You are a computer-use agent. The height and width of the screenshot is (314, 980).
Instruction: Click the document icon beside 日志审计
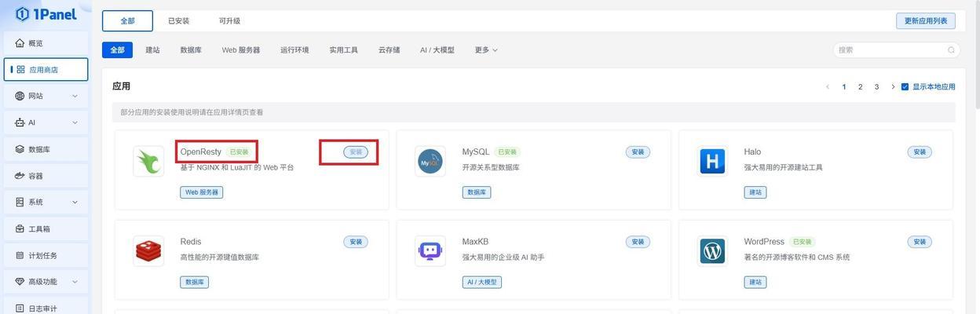(x=20, y=308)
